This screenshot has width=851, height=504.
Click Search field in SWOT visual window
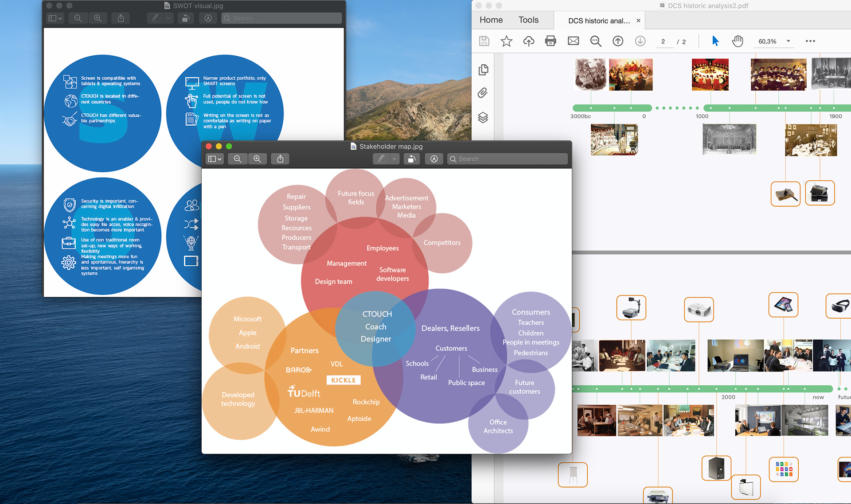click(x=281, y=18)
